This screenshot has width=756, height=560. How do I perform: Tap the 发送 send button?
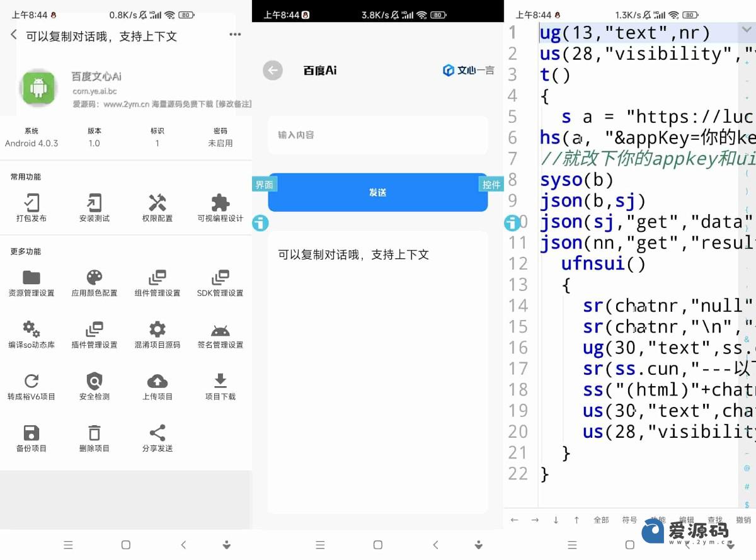pyautogui.click(x=378, y=192)
